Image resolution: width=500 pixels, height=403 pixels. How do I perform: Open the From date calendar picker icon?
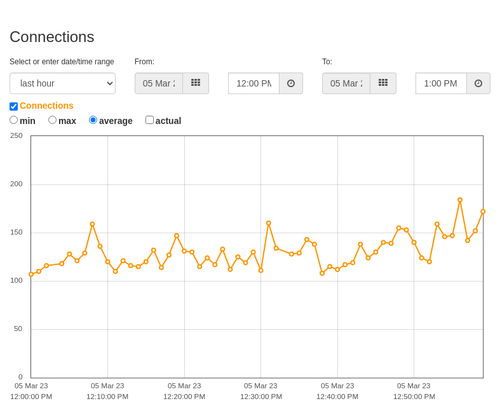coord(196,83)
